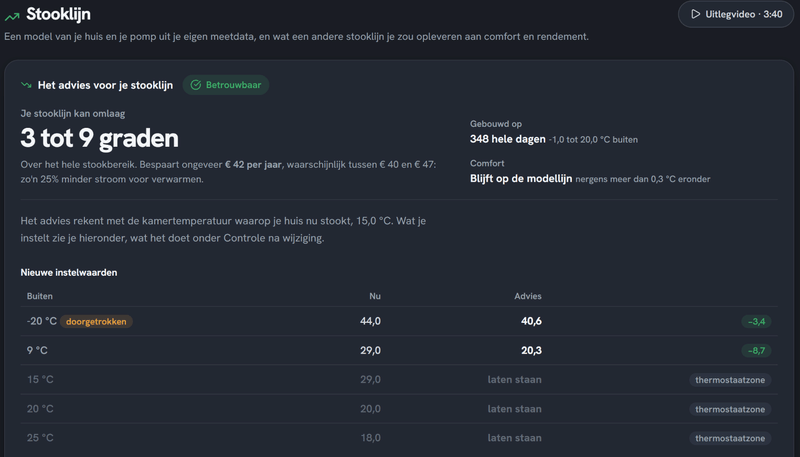The width and height of the screenshot is (800, 457).
Task: Click the green trend arrow beside Stooklijn
Action: 12,17
